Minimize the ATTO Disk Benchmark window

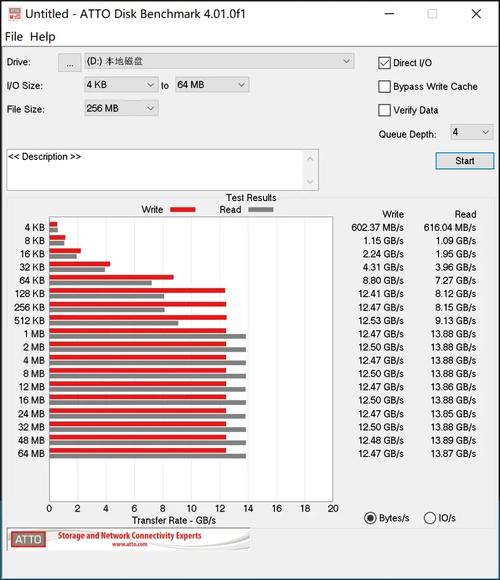(389, 14)
